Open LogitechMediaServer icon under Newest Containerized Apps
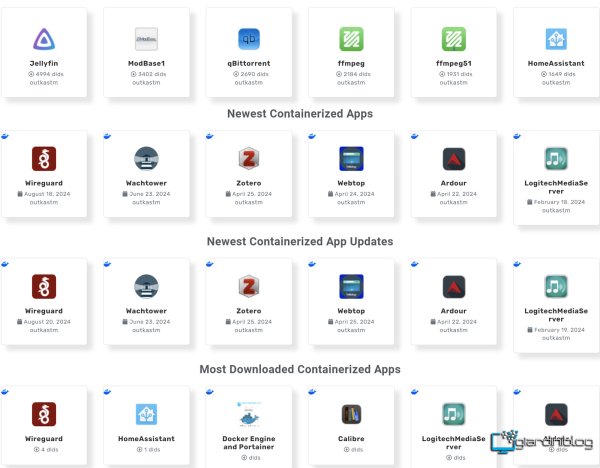Screen dimensions: 600x468 pyautogui.click(x=556, y=159)
